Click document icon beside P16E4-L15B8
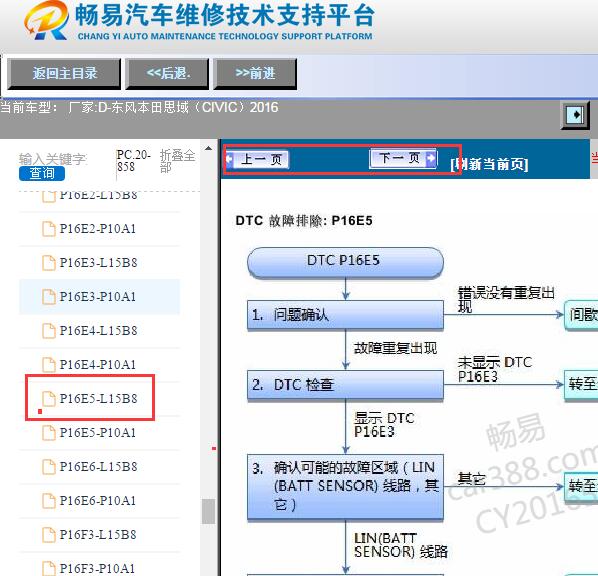Screen dimensions: 598x576 pyautogui.click(x=48, y=331)
